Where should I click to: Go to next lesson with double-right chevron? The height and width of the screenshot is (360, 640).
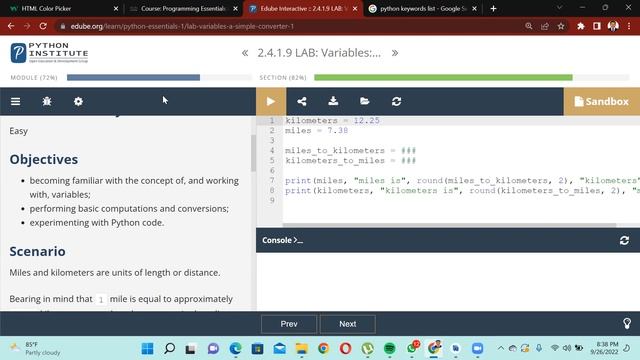[x=395, y=53]
